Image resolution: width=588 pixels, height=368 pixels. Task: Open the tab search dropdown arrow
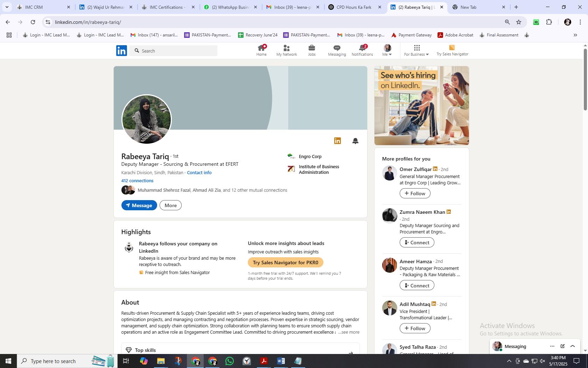click(7, 7)
